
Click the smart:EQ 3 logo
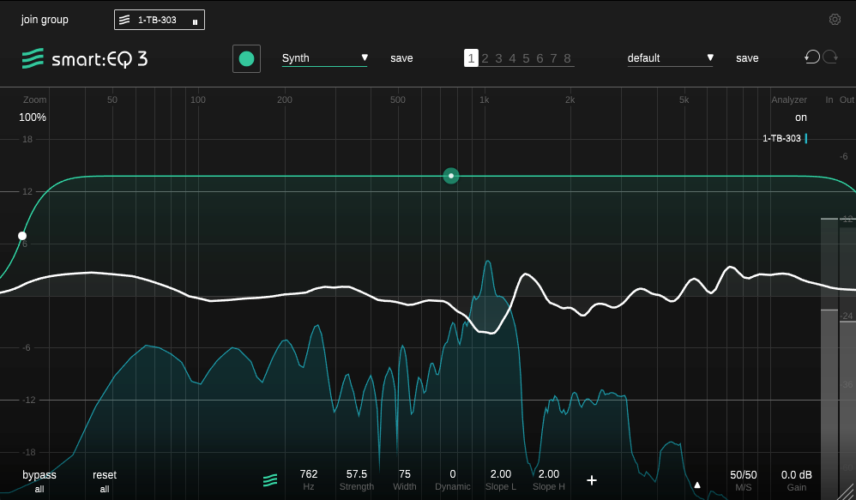(85, 58)
